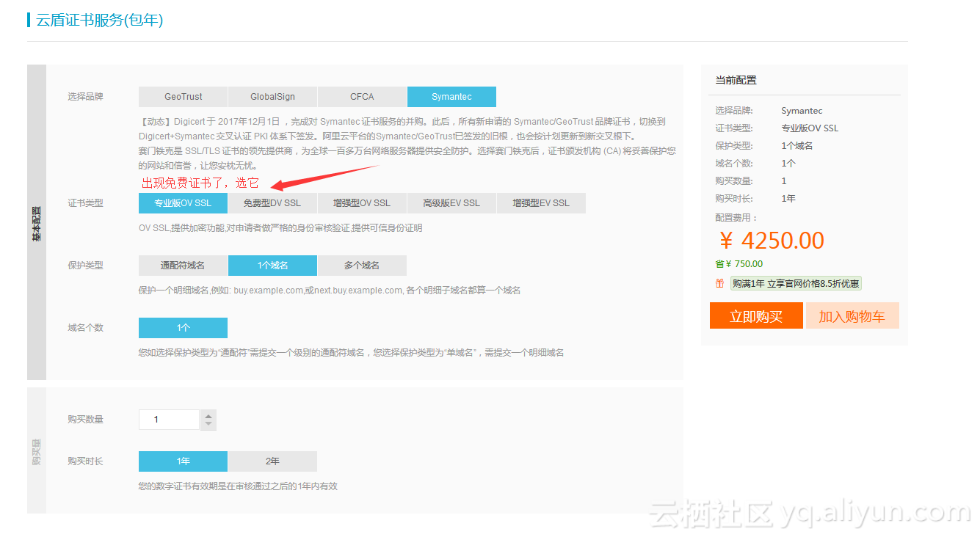Select 1年 purchase duration

click(183, 461)
